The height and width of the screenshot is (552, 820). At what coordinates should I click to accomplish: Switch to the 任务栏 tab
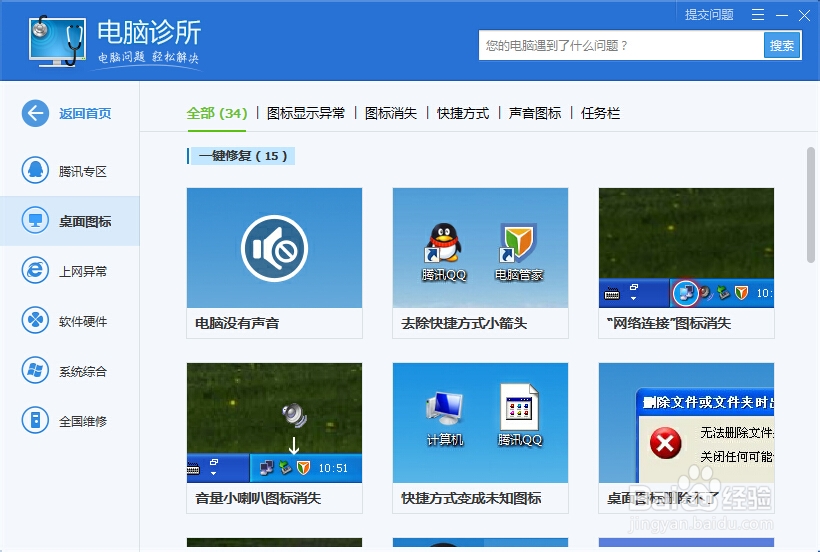point(600,113)
